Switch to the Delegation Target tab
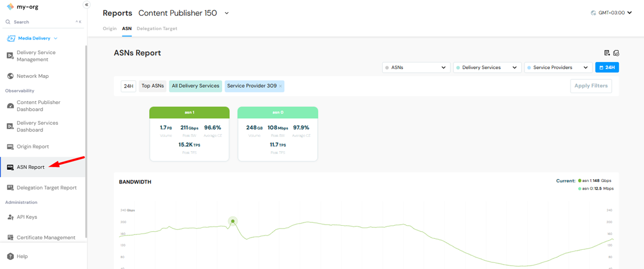The height and width of the screenshot is (269, 644). tap(157, 28)
